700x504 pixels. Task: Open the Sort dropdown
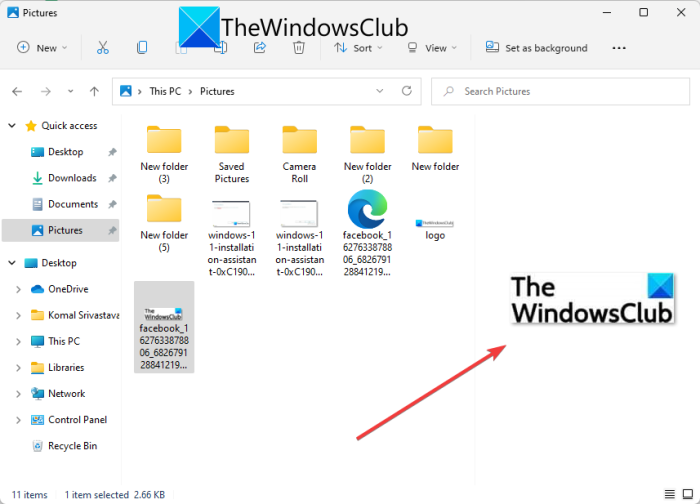(x=358, y=48)
